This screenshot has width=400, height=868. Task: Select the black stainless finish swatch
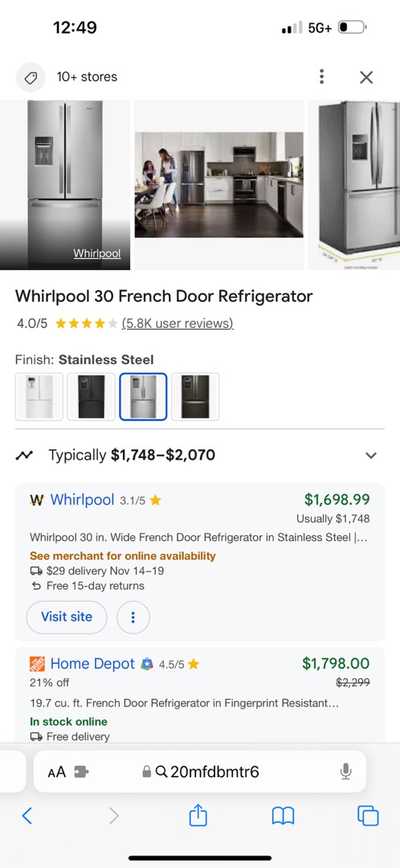195,397
